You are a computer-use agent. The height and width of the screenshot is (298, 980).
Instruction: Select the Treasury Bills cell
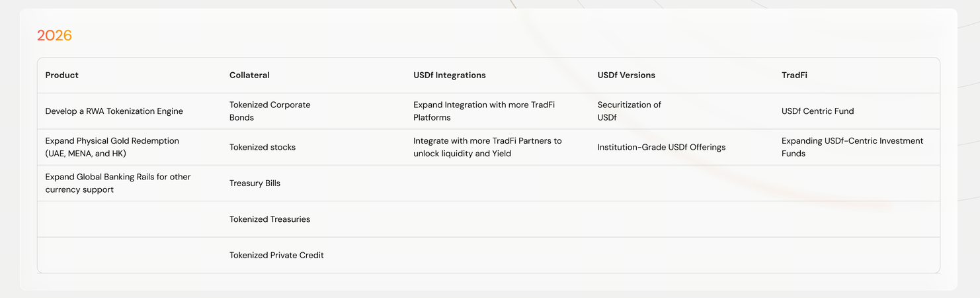(x=255, y=183)
